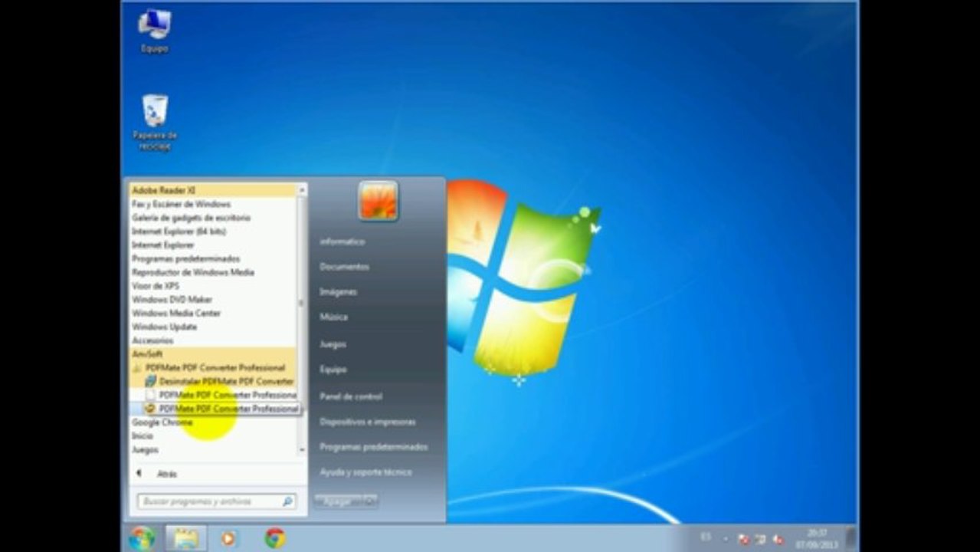
Task: Click the PDFMate document file icon
Action: point(151,395)
